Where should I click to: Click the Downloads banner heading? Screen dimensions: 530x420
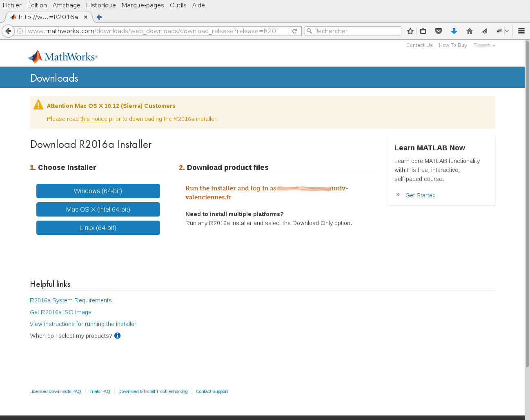pos(54,78)
